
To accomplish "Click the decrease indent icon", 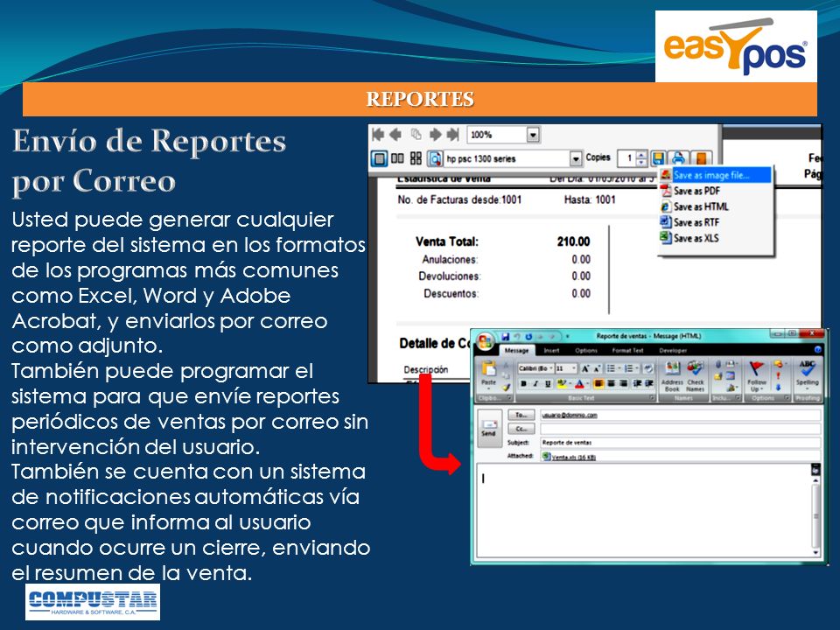I will coord(638,384).
